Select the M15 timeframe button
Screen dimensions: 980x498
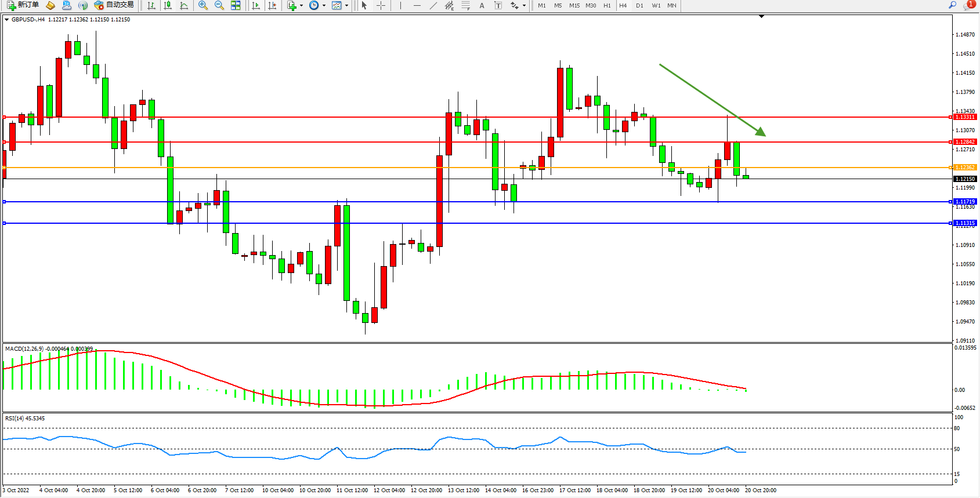pyautogui.click(x=574, y=5)
